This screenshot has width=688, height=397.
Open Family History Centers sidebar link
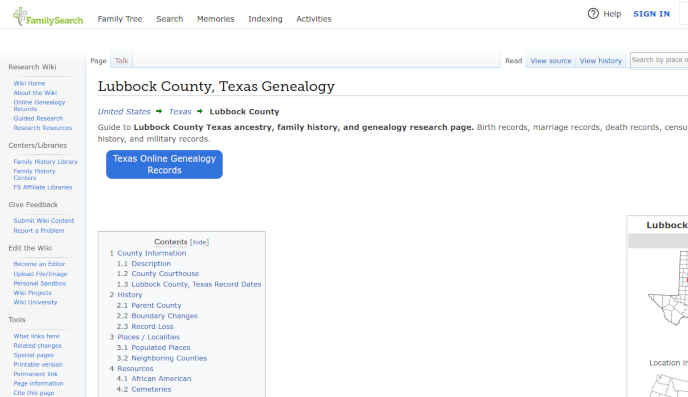(x=34, y=175)
